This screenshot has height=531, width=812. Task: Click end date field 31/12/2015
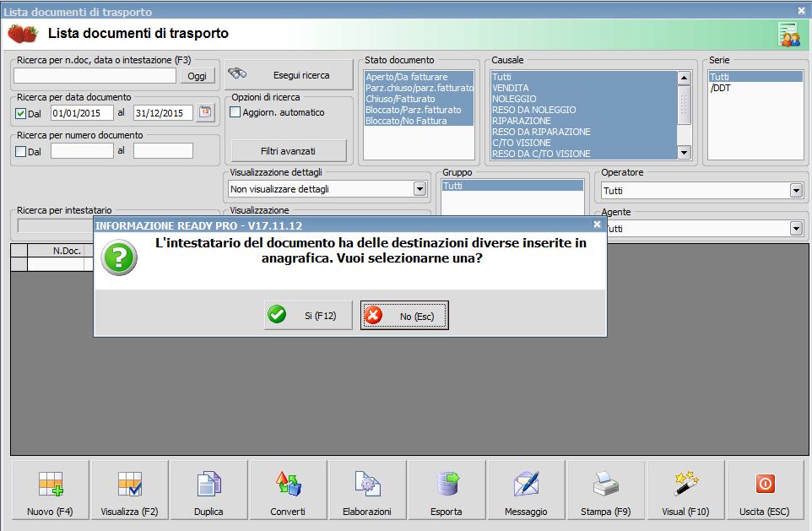coord(163,113)
